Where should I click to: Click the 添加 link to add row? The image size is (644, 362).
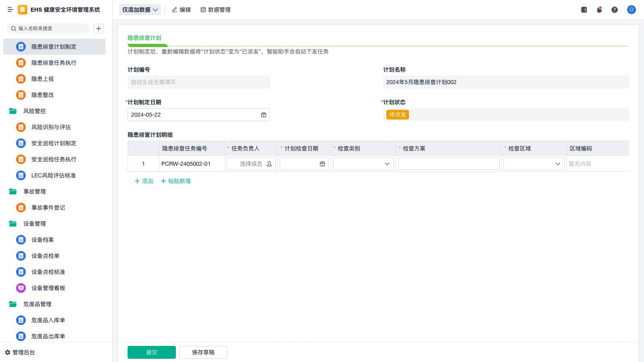pyautogui.click(x=144, y=181)
